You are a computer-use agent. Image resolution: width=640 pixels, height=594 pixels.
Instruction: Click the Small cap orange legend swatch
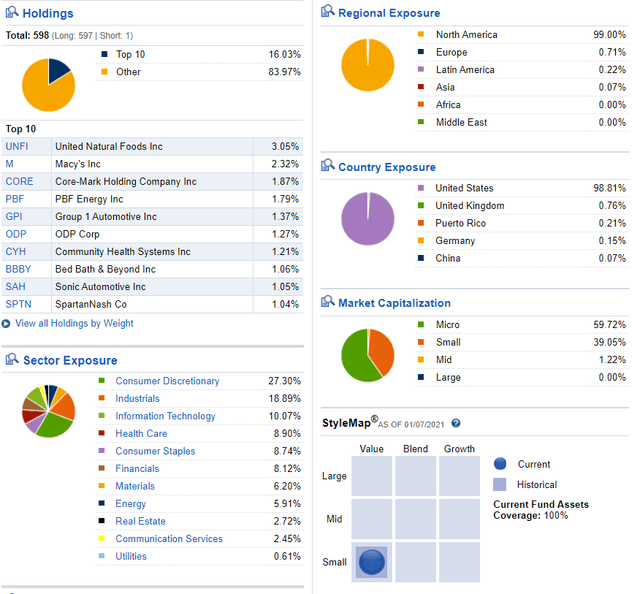pyautogui.click(x=421, y=342)
